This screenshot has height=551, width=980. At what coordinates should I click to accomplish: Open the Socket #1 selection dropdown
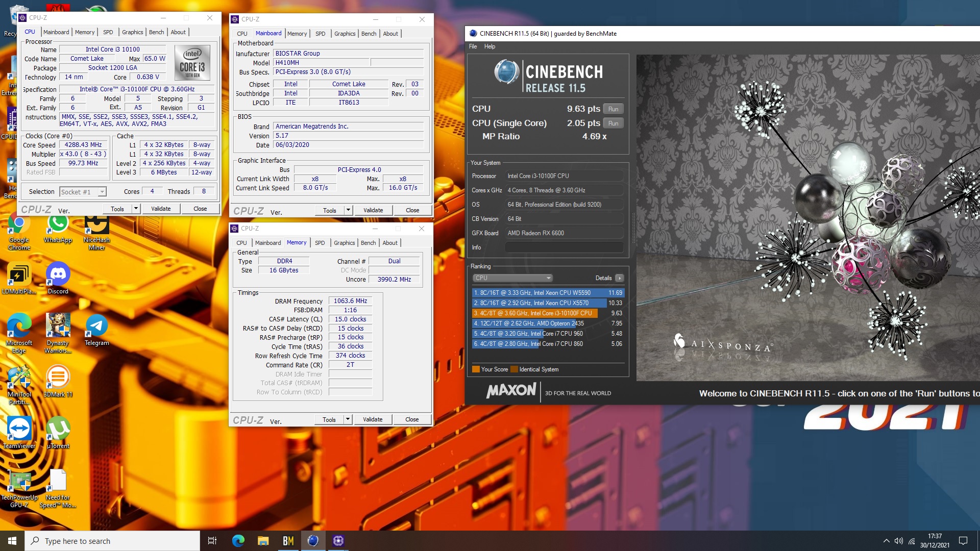coord(83,192)
